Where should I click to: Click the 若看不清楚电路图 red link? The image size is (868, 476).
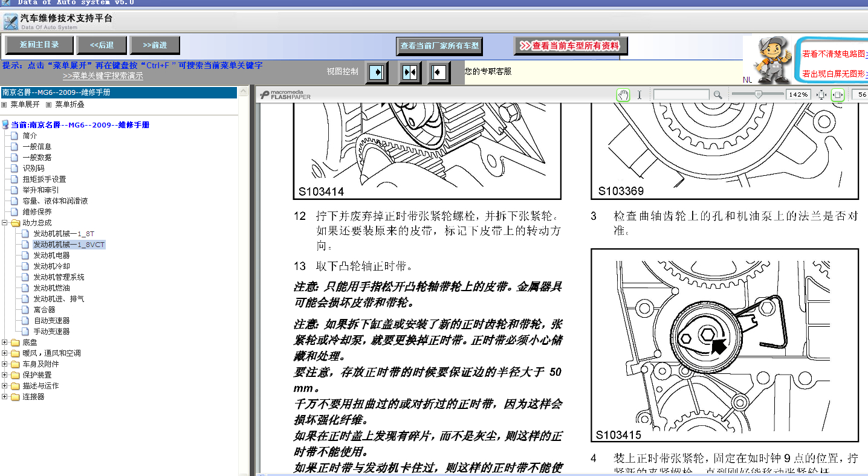pyautogui.click(x=835, y=53)
